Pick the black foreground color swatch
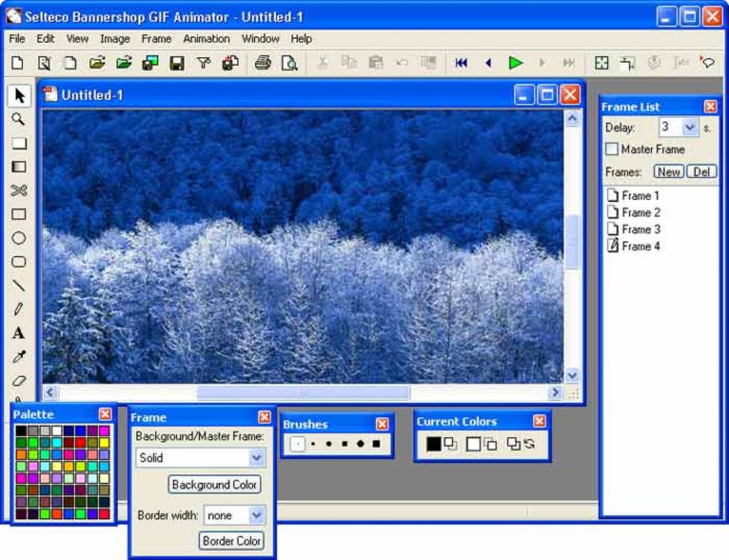The width and height of the screenshot is (729, 560). pos(433,444)
